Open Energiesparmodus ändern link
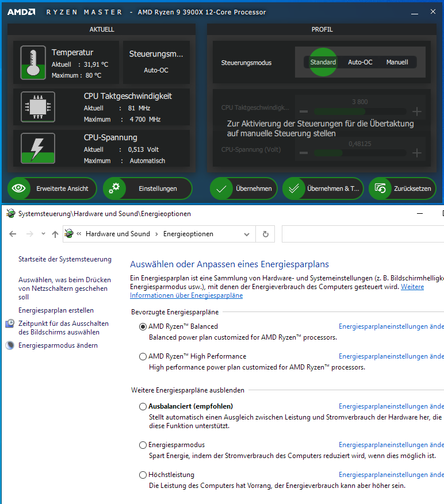Screen dimensions: 444x504 point(58,345)
